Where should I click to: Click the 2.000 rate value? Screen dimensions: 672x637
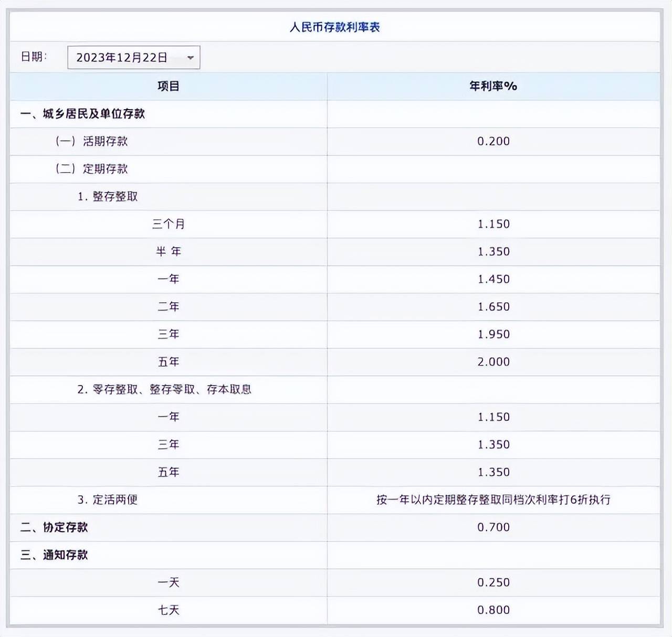coord(493,362)
